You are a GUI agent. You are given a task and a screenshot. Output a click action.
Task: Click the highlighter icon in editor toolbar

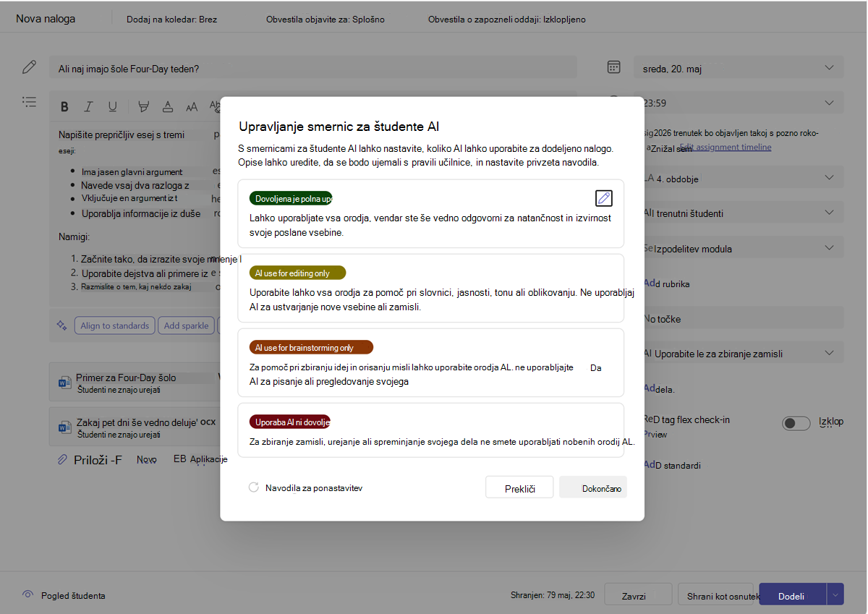143,107
